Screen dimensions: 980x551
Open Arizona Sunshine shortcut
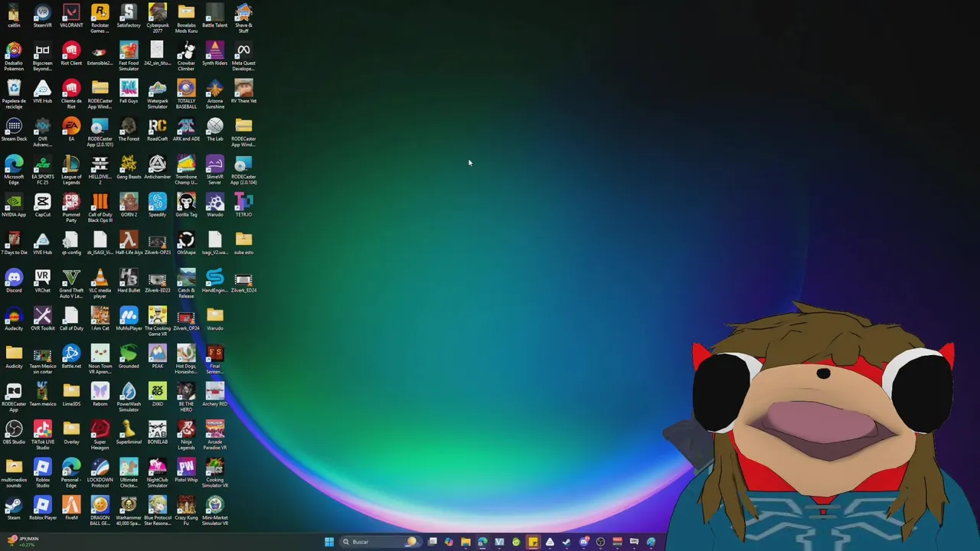[x=214, y=94]
